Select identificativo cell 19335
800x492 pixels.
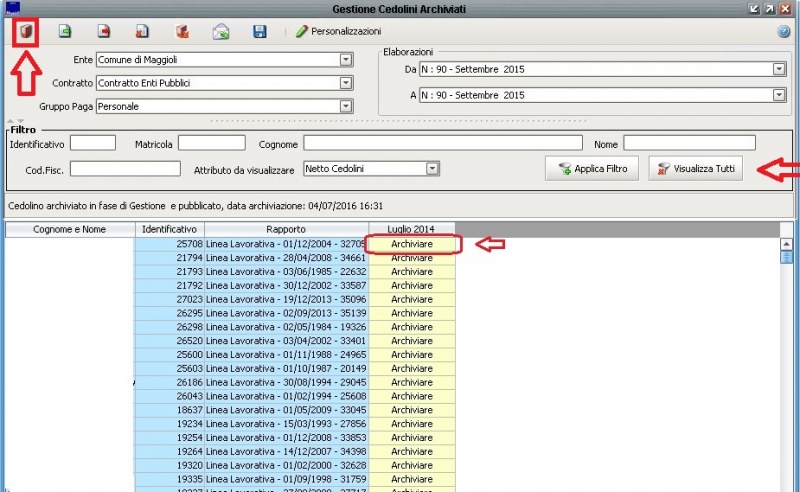point(170,479)
